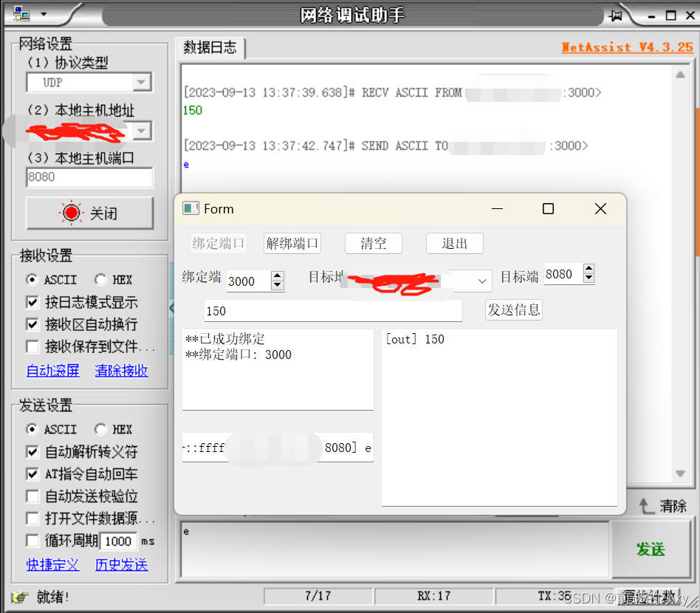The height and width of the screenshot is (613, 700).
Task: Toggle 自动解析转义符 checkbox
Action: click(x=32, y=452)
